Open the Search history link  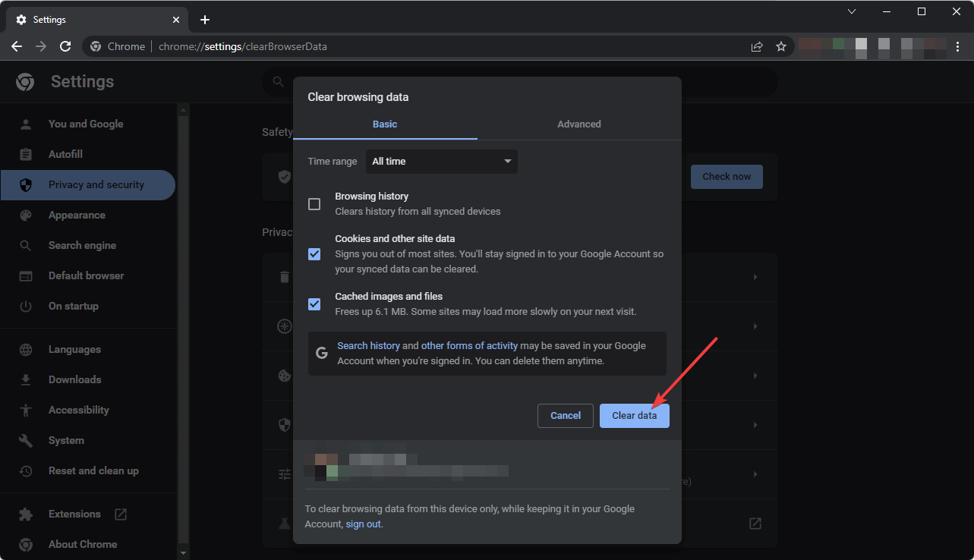click(x=368, y=345)
